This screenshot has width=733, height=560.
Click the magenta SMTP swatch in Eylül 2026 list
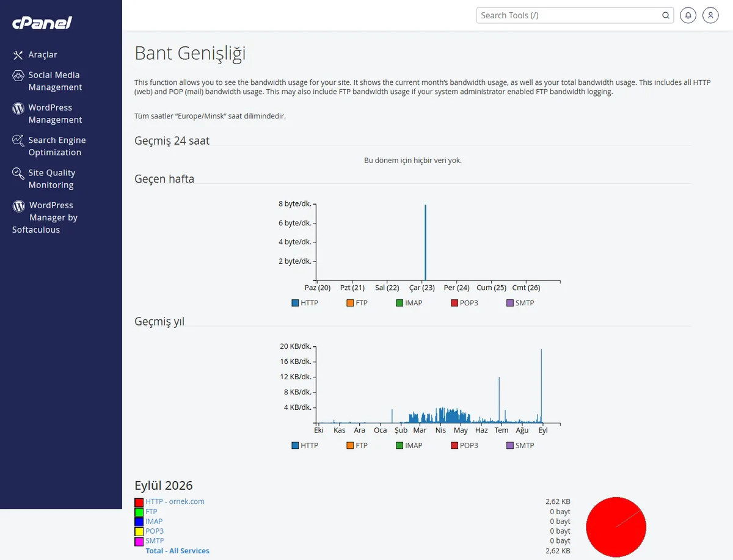coord(139,541)
